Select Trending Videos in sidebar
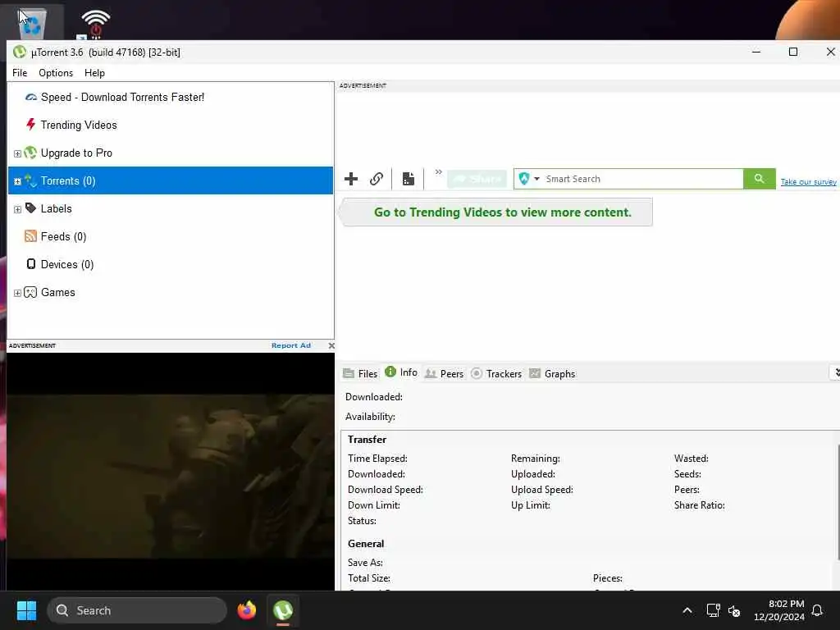840x630 pixels. coord(79,125)
